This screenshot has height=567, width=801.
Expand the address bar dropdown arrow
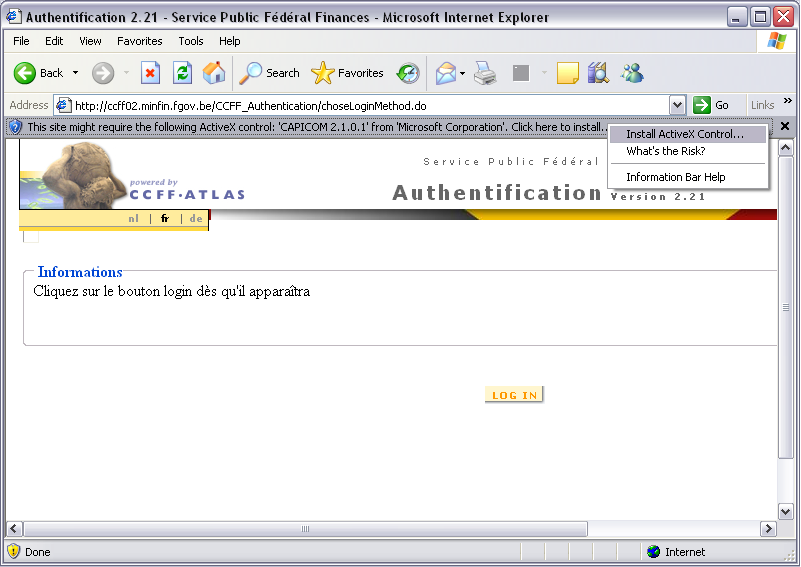point(677,106)
